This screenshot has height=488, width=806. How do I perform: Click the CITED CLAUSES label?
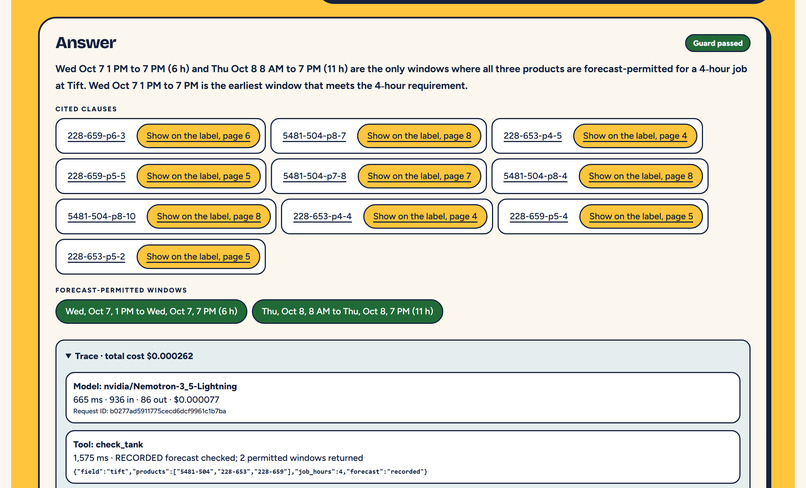(x=86, y=109)
